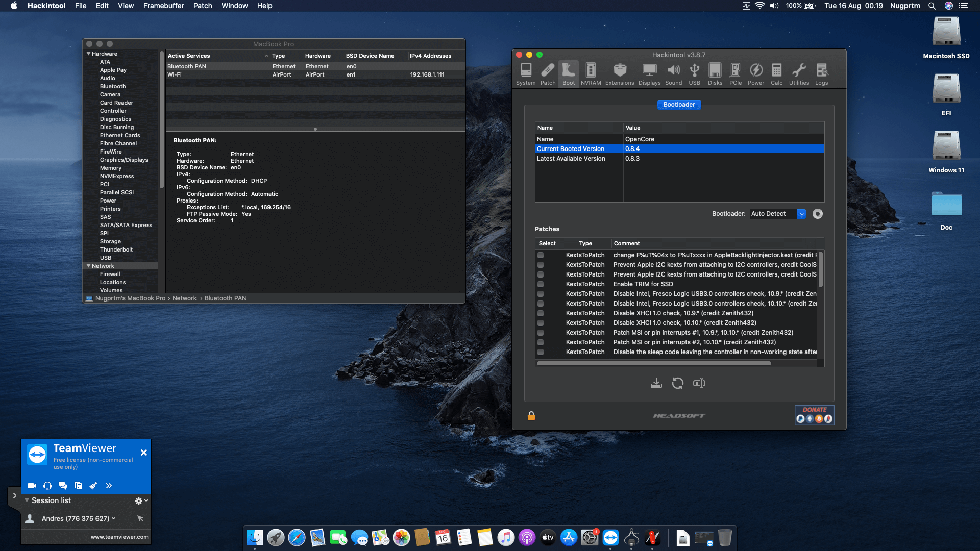The height and width of the screenshot is (551, 980).
Task: Open the Patch menu in the menu bar
Action: (x=203, y=6)
